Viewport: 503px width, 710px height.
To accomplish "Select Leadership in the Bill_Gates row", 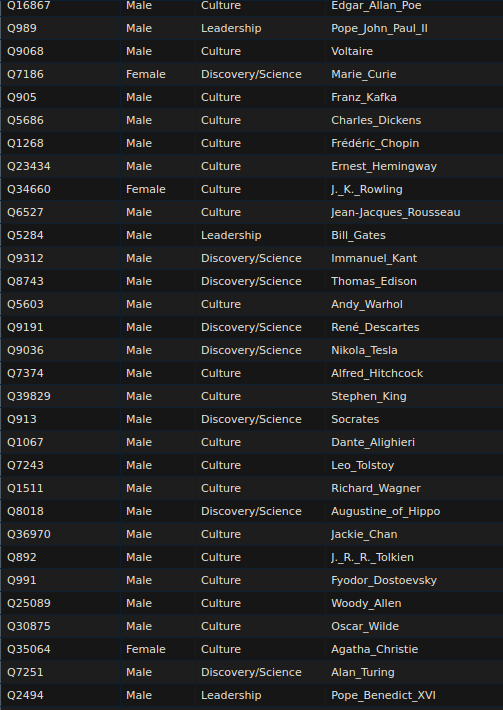I will pyautogui.click(x=260, y=235).
